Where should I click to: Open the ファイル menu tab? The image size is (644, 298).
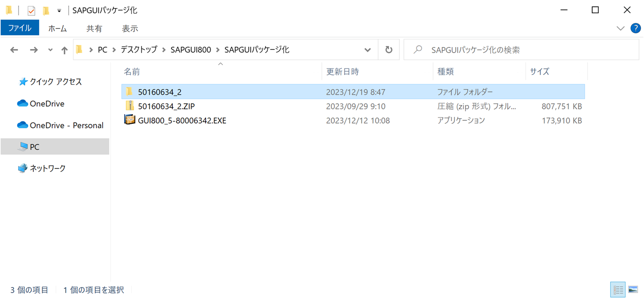(20, 28)
